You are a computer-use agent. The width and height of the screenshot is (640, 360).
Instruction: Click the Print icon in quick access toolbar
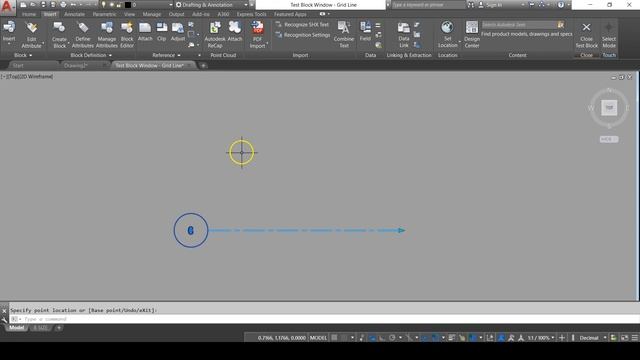(63, 5)
